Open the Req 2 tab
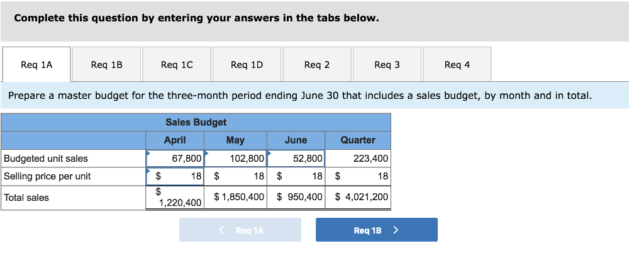This screenshot has height=260, width=644. pos(317,64)
